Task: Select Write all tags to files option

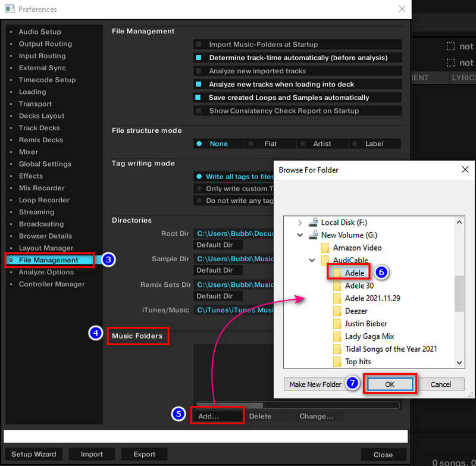Action: (233, 177)
